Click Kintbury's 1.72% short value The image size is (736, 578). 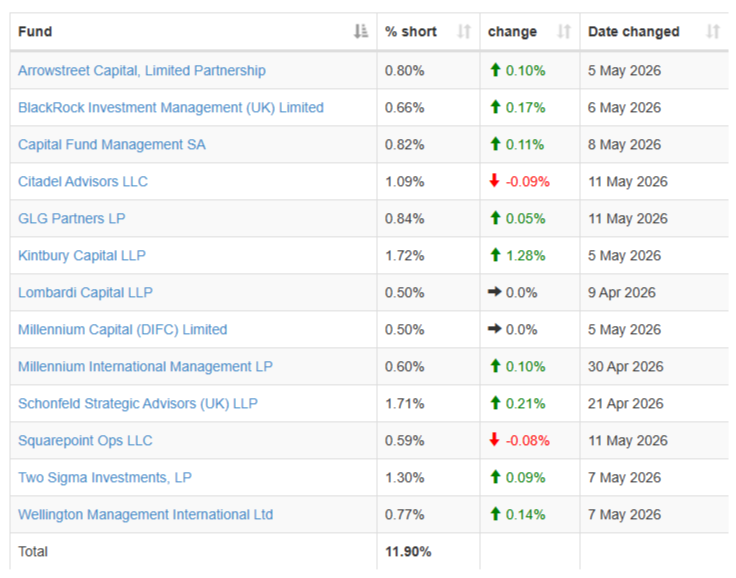(405, 256)
